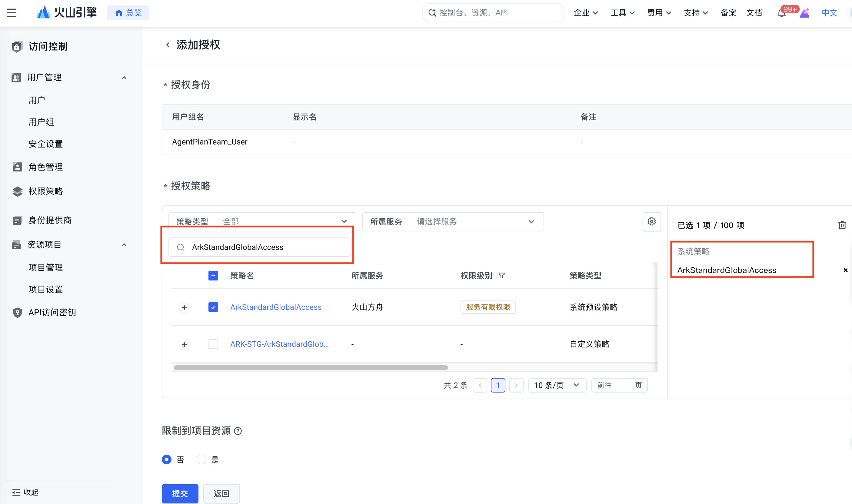
Task: Click the help icon beside 限制到项目资源
Action: pos(238,431)
